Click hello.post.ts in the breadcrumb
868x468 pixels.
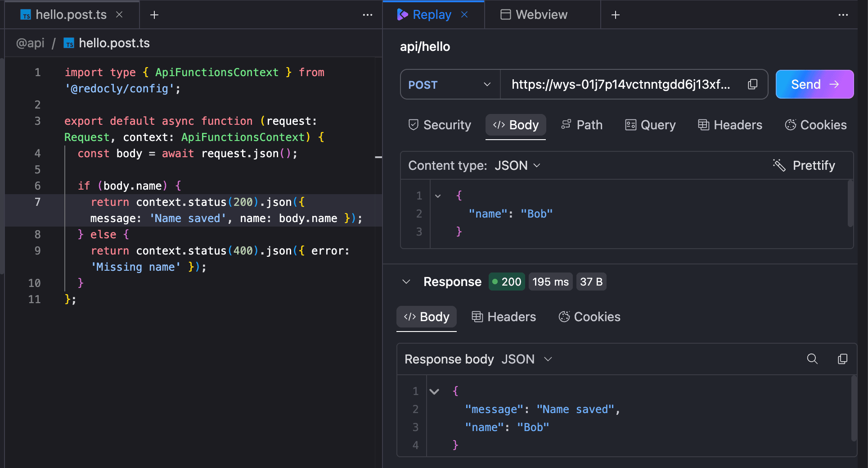[x=114, y=43]
